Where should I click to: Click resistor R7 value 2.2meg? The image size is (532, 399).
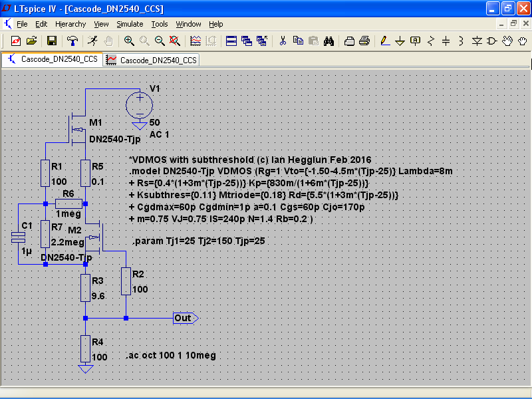coord(68,242)
